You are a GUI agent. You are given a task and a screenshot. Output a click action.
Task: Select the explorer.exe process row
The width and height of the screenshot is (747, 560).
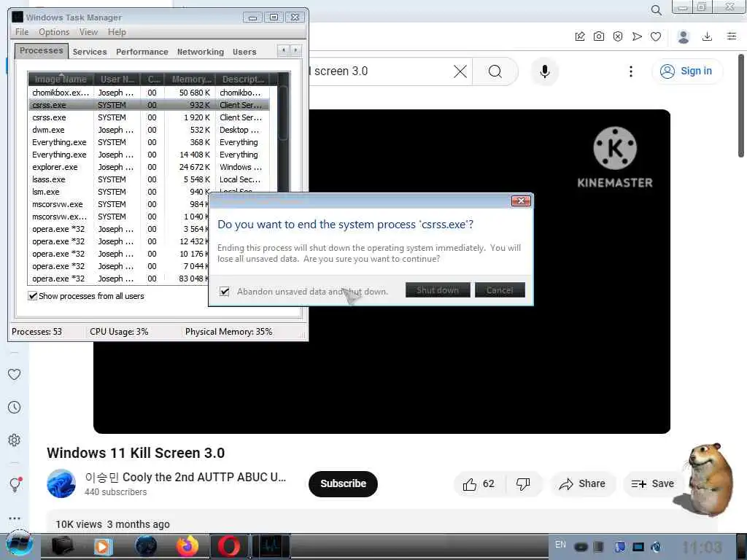tap(149, 167)
